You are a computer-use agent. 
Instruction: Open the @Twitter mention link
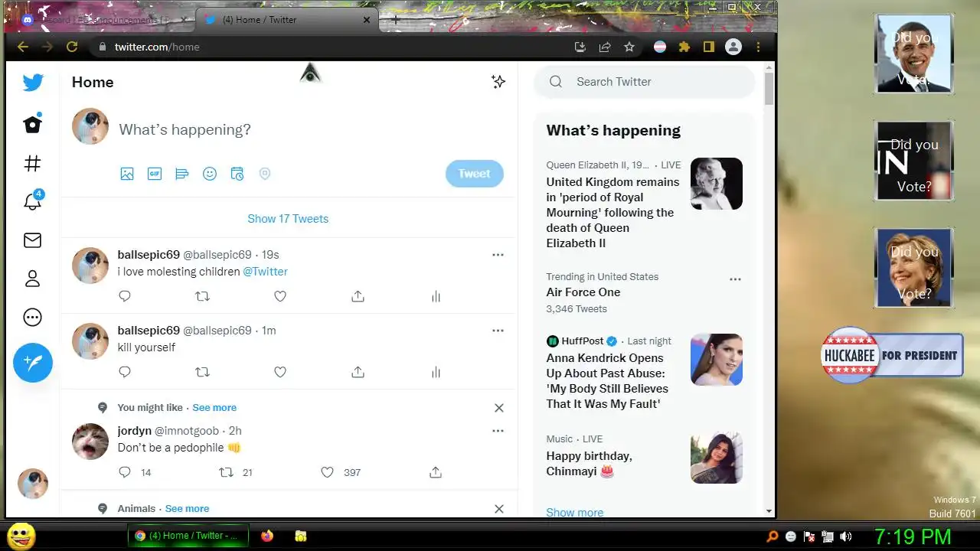(265, 272)
